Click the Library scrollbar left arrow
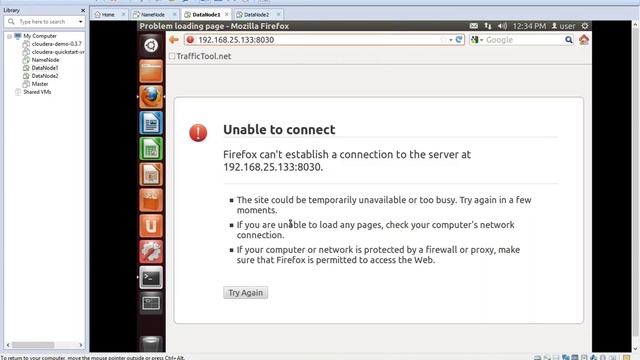This screenshot has height=360, width=640. tap(8, 345)
